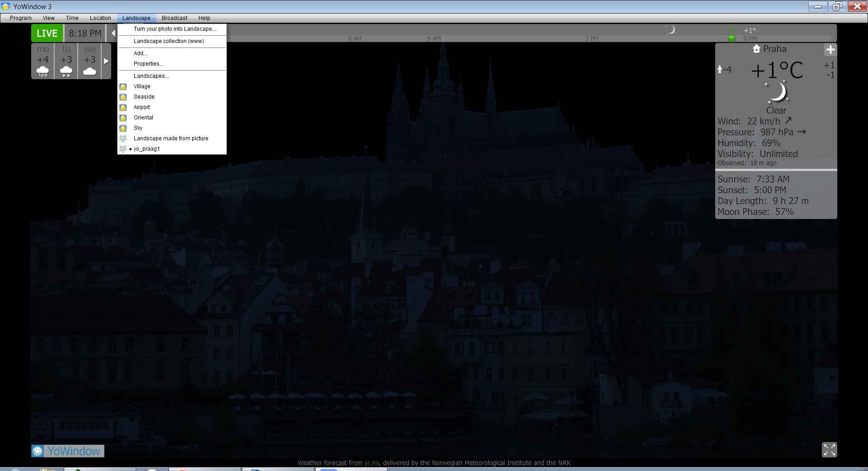This screenshot has width=868, height=471.
Task: Choose Turn your photo into Landscape
Action: click(x=175, y=29)
